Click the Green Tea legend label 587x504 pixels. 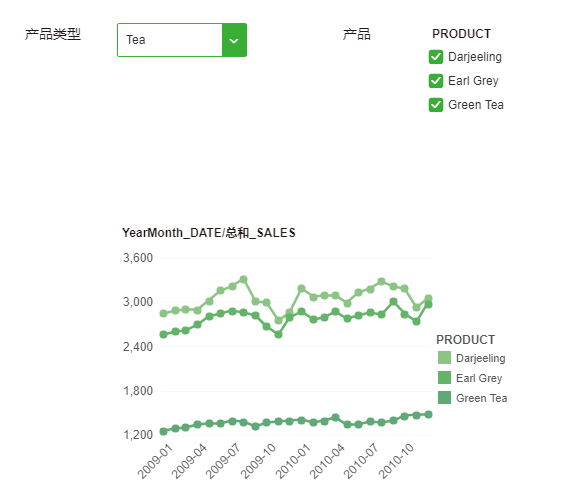pos(481,398)
